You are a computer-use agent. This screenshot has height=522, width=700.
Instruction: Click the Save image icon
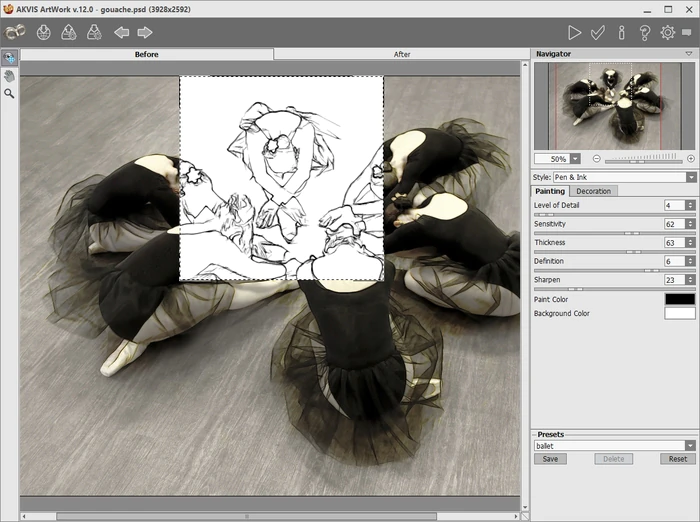pos(68,32)
